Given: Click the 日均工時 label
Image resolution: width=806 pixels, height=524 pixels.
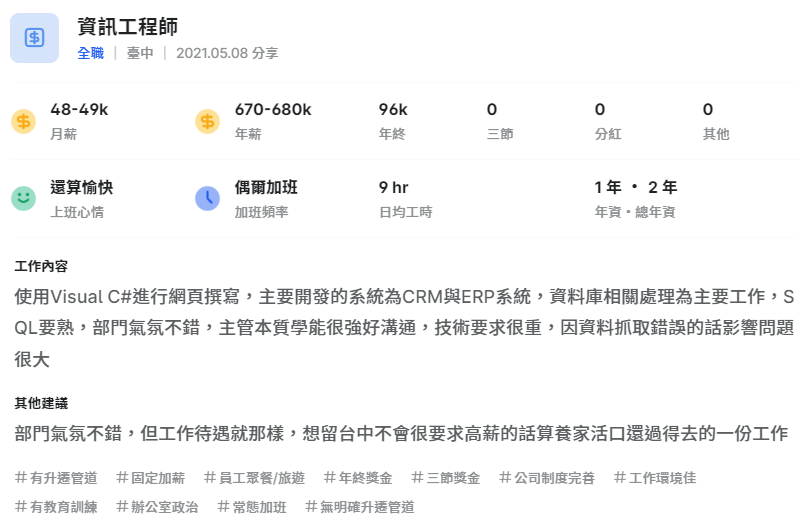Looking at the screenshot, I should click(x=406, y=212).
